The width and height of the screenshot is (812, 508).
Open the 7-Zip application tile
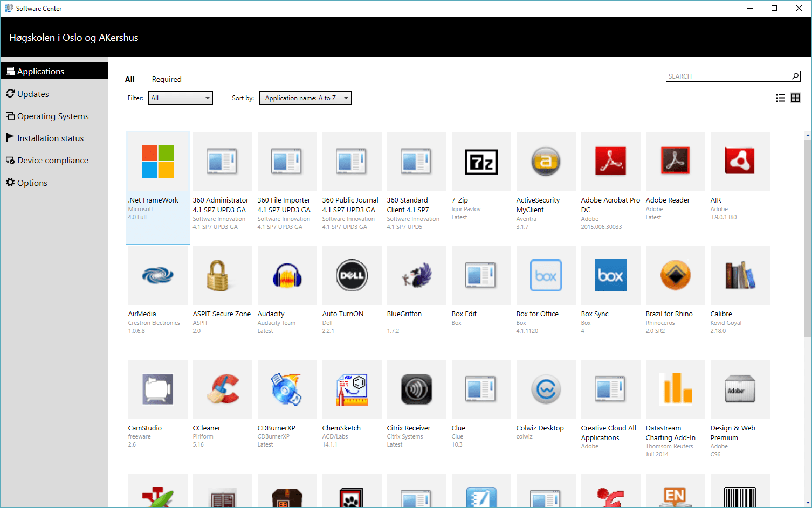click(480, 162)
